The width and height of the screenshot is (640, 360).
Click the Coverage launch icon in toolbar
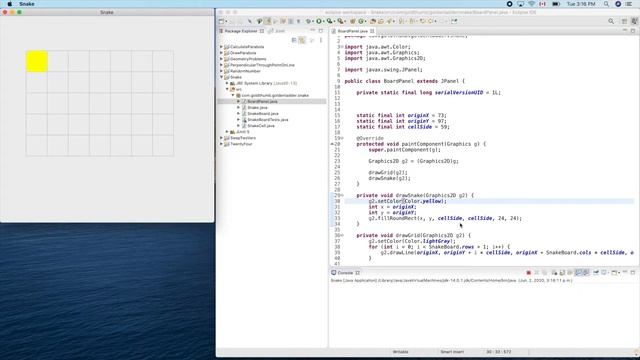[329, 21]
